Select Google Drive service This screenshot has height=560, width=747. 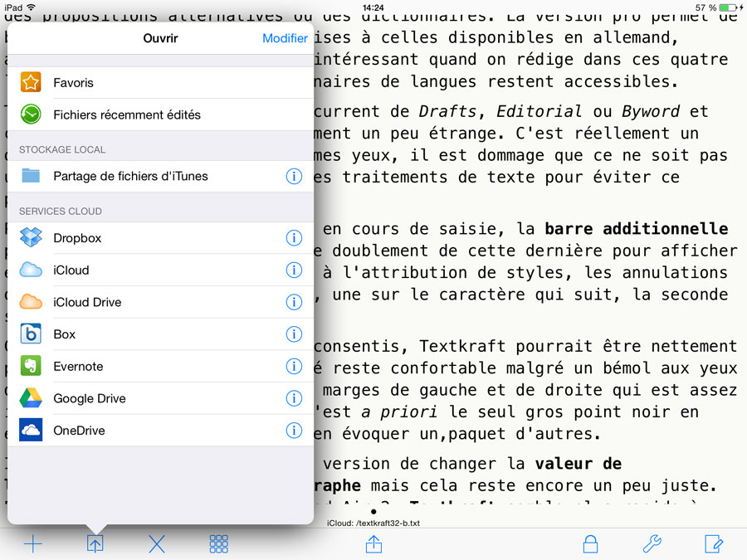click(x=160, y=398)
